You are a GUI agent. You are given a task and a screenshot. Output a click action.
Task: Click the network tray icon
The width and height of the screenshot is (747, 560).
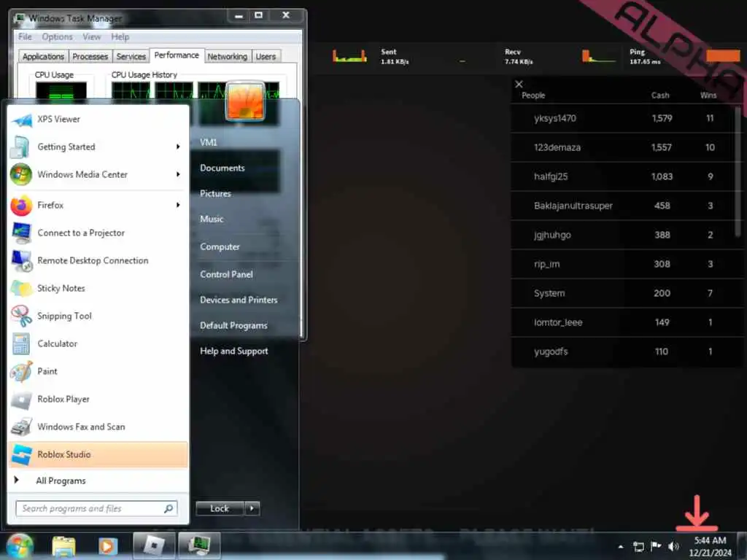(638, 546)
